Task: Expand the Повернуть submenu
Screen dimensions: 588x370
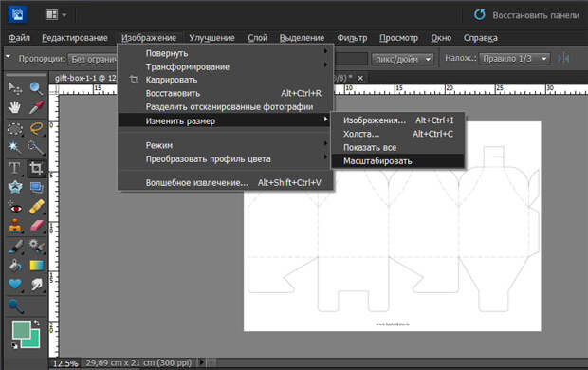Action: 226,53
